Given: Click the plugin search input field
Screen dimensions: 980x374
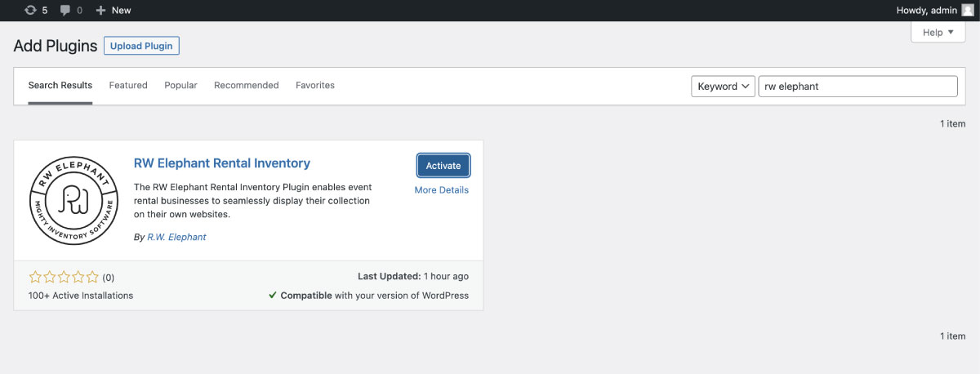Looking at the screenshot, I should pyautogui.click(x=857, y=87).
